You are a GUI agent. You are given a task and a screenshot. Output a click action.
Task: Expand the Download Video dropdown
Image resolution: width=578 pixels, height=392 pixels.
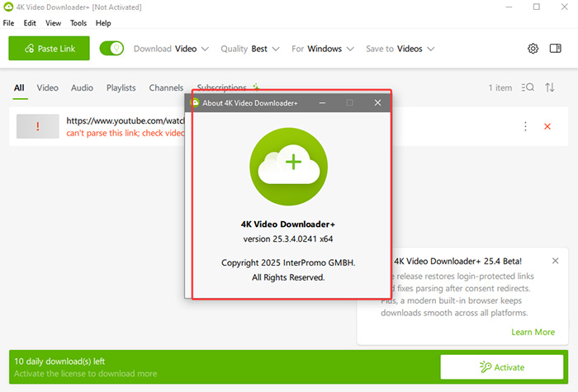172,49
